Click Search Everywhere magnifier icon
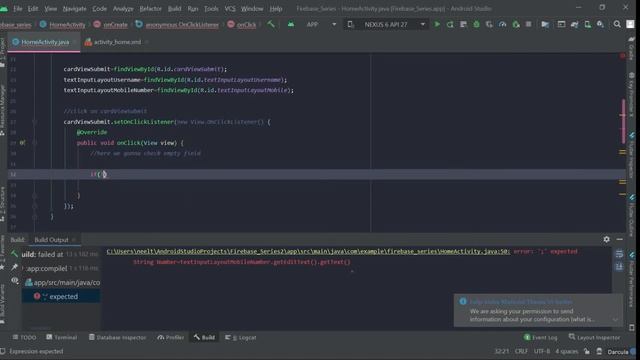 pyautogui.click(x=617, y=24)
